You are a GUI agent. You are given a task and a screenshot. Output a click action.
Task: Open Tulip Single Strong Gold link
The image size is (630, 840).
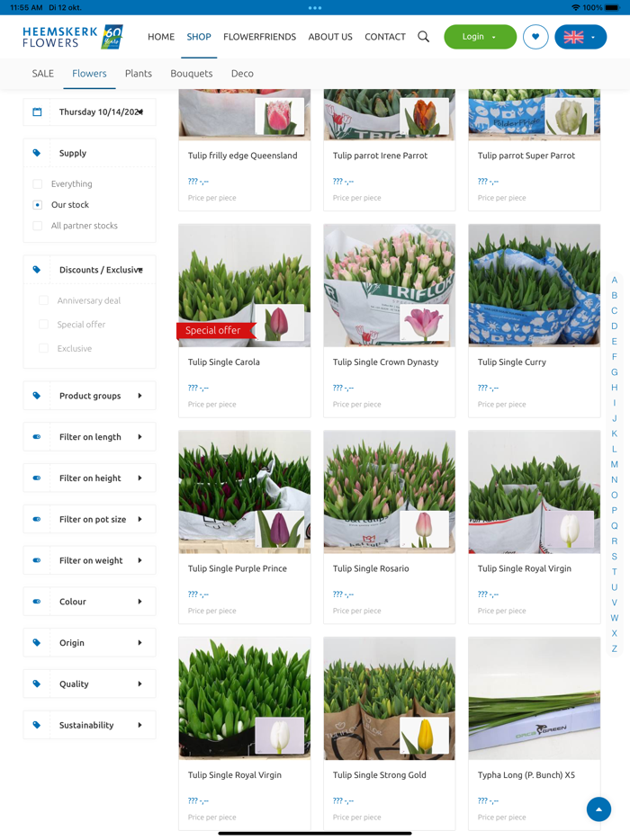pyautogui.click(x=380, y=775)
